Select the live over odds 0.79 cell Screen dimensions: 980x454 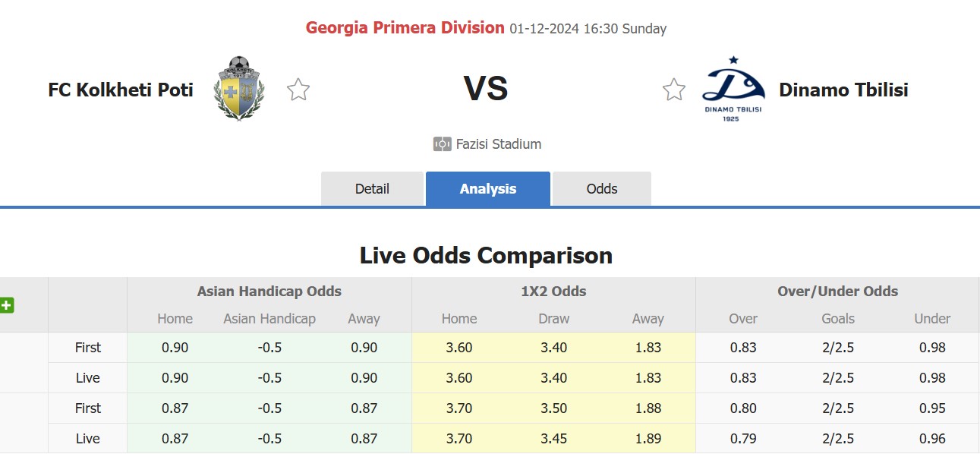pos(743,438)
